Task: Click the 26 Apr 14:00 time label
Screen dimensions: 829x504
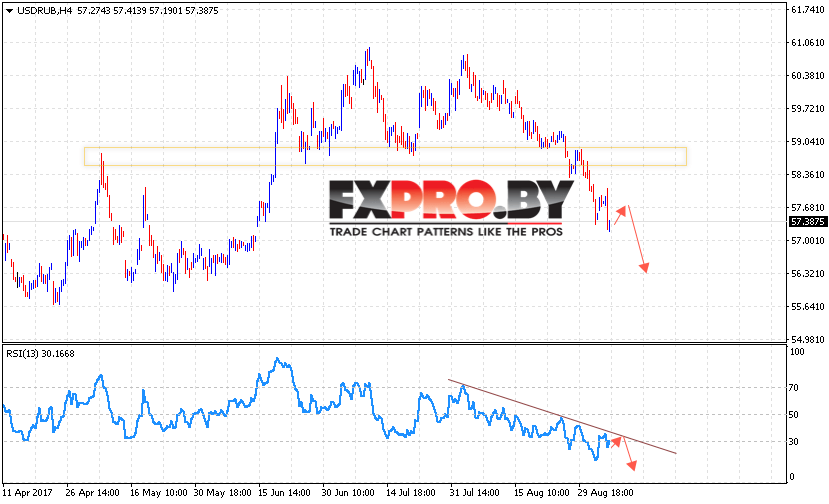Action: [x=92, y=492]
